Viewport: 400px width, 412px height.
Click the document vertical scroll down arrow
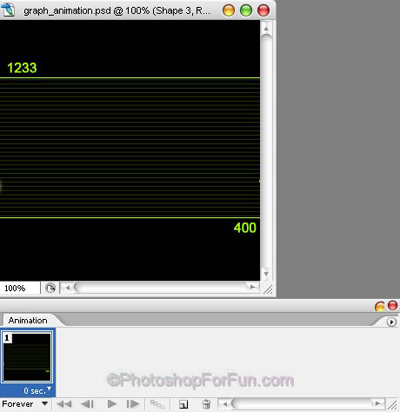pos(266,274)
